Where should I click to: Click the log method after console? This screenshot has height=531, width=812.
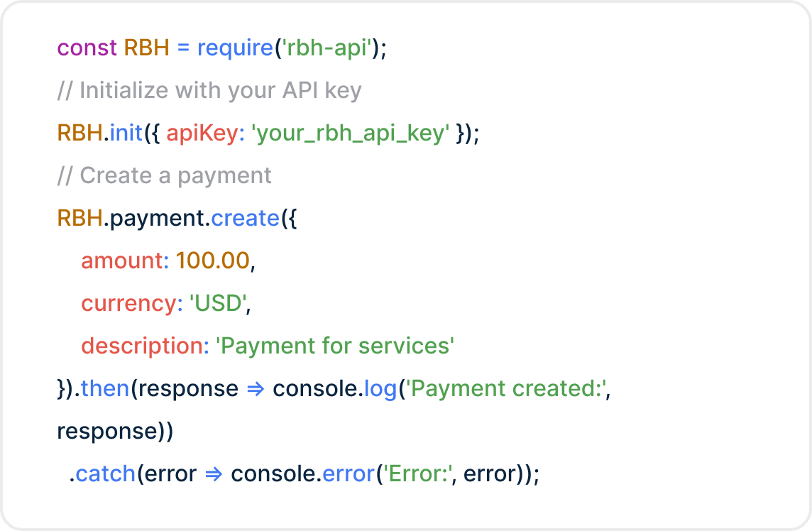[380, 389]
